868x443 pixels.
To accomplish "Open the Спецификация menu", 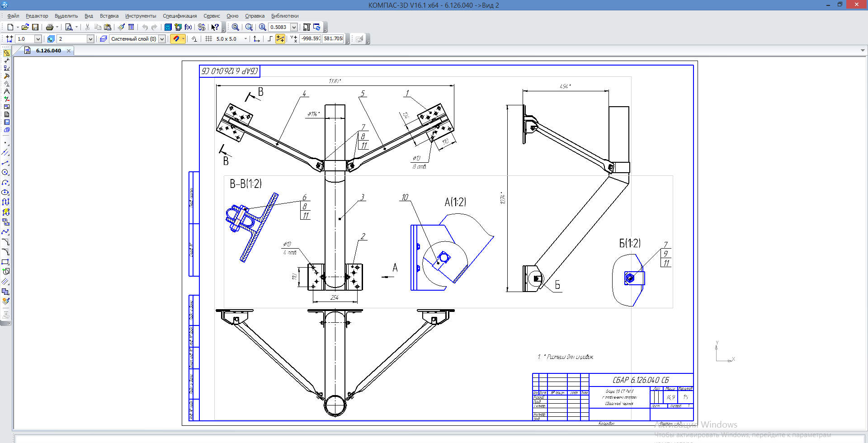I will [x=179, y=16].
